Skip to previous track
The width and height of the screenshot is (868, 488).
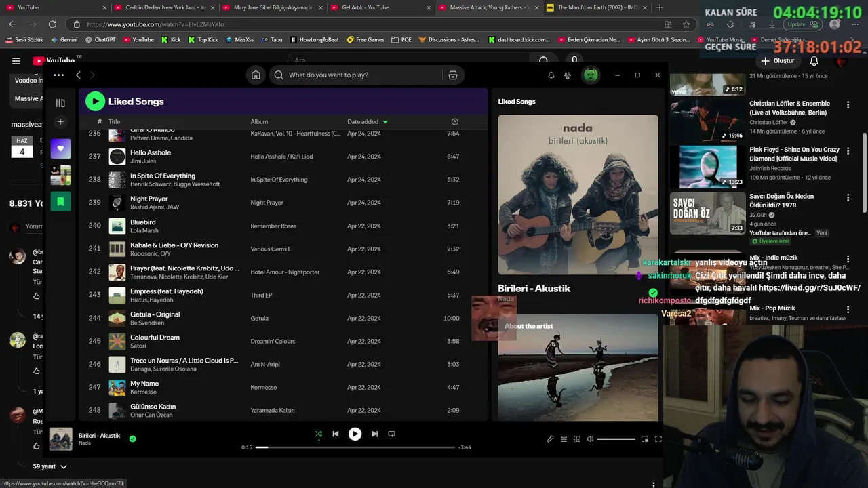(x=335, y=434)
